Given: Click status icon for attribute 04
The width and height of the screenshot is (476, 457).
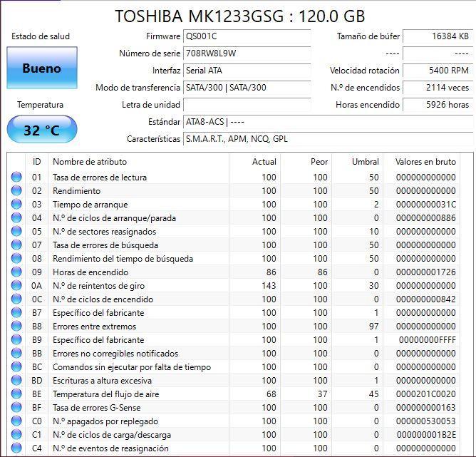Looking at the screenshot, I should (16, 217).
